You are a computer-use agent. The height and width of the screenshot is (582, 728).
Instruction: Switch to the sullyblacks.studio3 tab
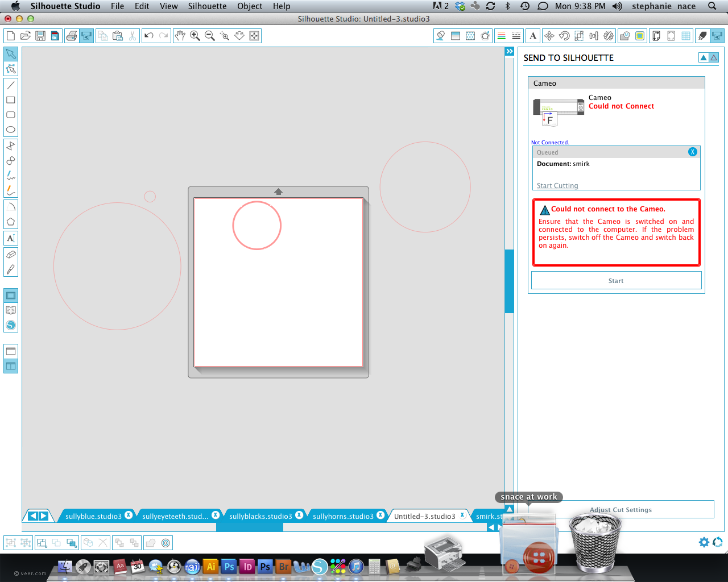[260, 516]
